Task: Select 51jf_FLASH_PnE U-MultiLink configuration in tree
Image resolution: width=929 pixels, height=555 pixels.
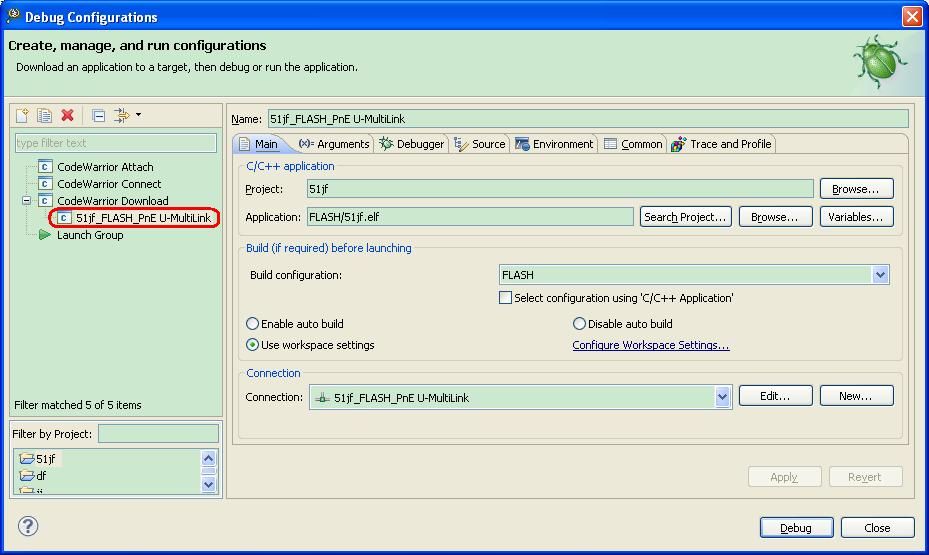Action: pyautogui.click(x=143, y=218)
